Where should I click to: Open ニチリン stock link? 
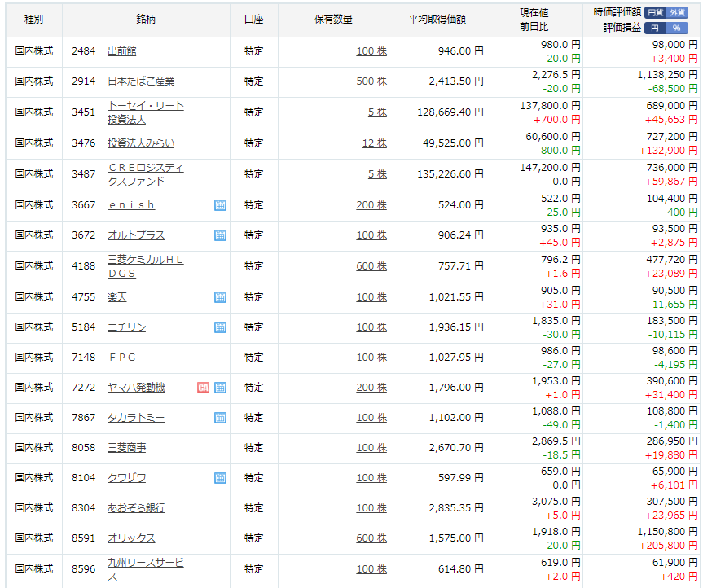tap(126, 327)
